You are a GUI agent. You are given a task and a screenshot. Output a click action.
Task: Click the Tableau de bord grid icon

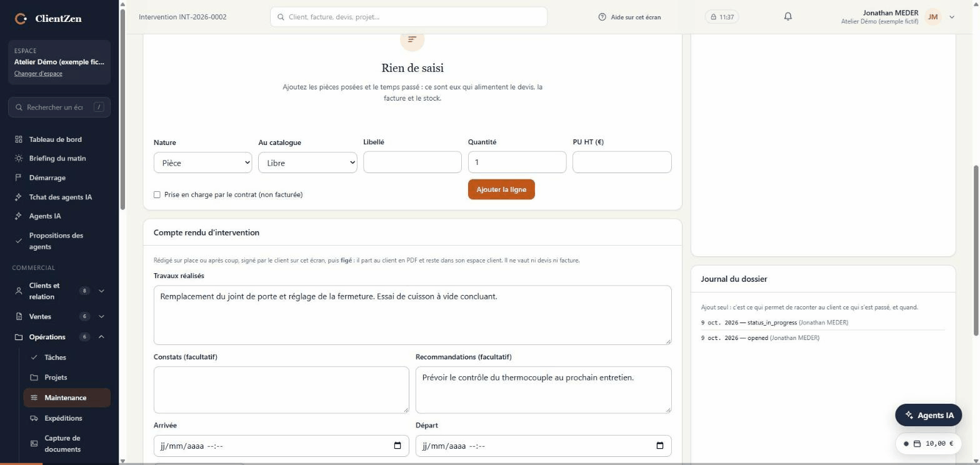coord(19,139)
